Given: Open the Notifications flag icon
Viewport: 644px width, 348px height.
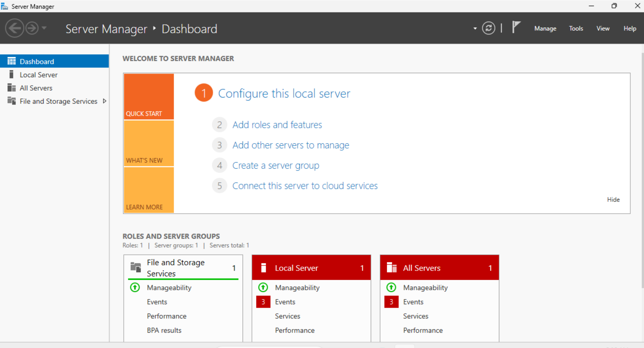Looking at the screenshot, I should point(516,28).
